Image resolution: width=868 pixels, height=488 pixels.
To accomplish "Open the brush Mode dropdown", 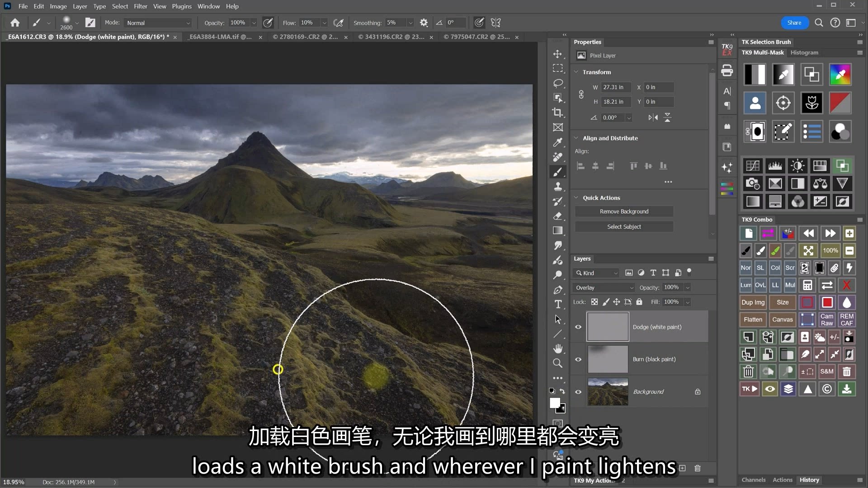I will (x=158, y=23).
